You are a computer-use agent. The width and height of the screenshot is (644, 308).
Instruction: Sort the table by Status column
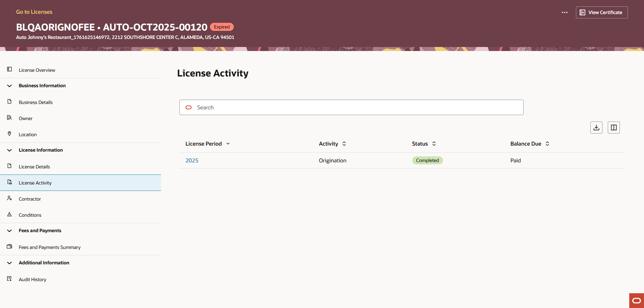[434, 144]
